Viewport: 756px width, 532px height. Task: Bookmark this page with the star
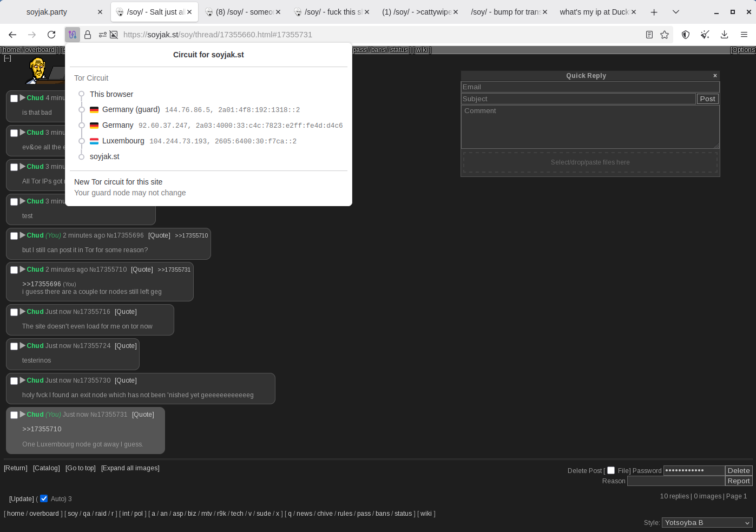pos(665,35)
